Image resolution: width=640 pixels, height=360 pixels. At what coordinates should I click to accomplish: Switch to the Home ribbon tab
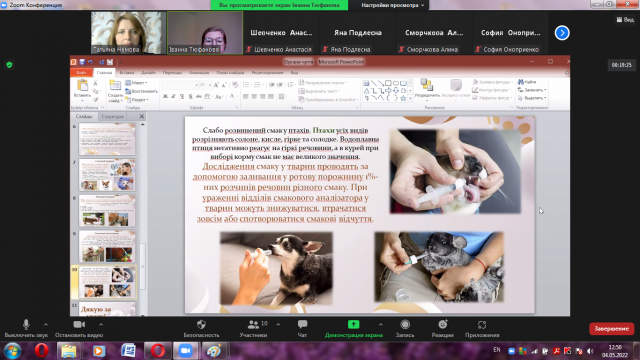click(104, 73)
